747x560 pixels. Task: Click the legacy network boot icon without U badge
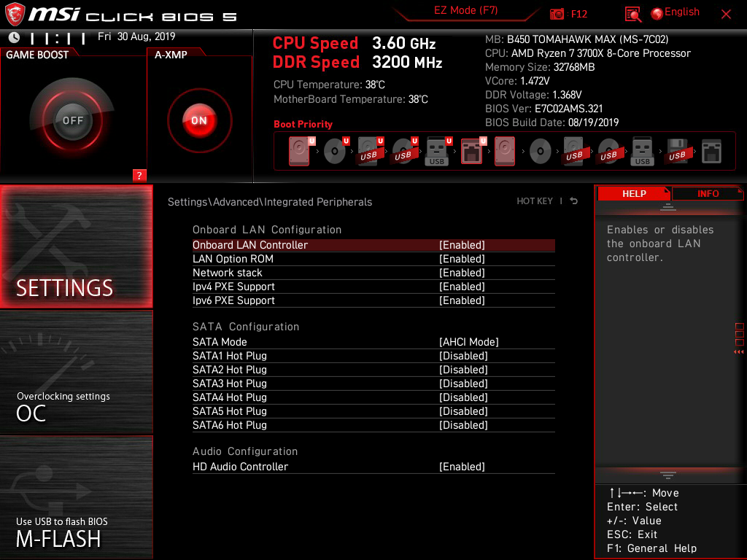[712, 152]
